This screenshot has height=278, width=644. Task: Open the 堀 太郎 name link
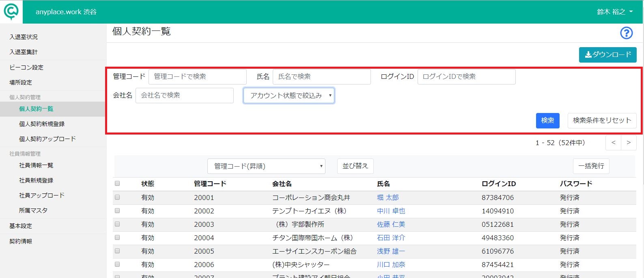(388, 198)
